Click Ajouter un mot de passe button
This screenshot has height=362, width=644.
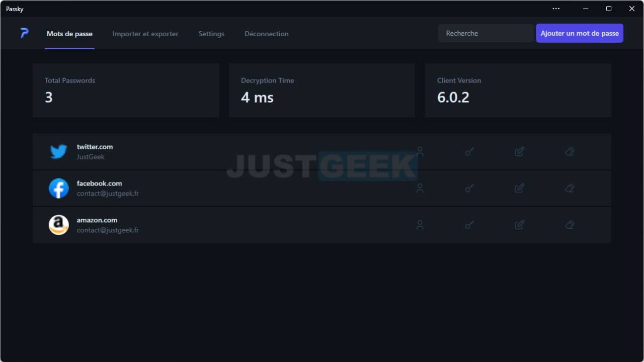pos(580,33)
